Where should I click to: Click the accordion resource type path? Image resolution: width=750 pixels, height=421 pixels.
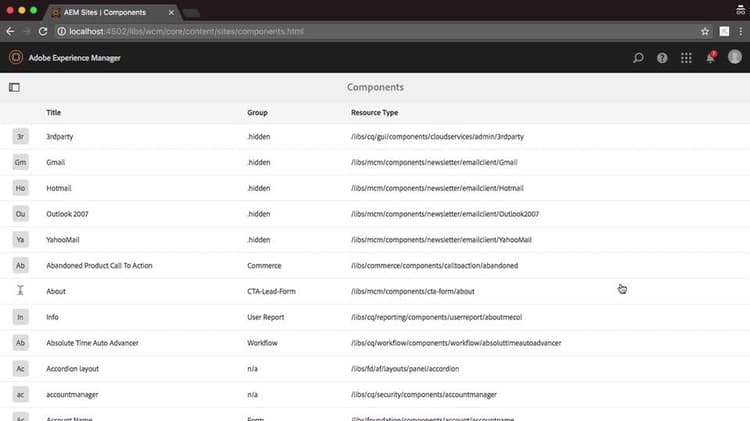pyautogui.click(x=405, y=369)
